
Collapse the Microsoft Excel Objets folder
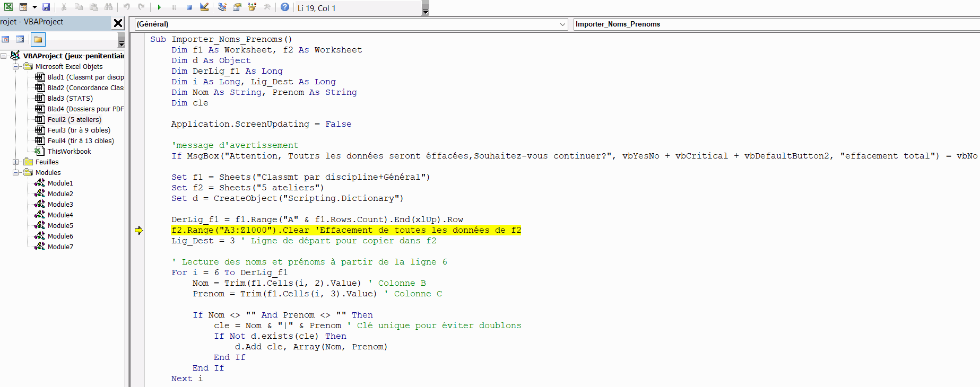pos(16,66)
